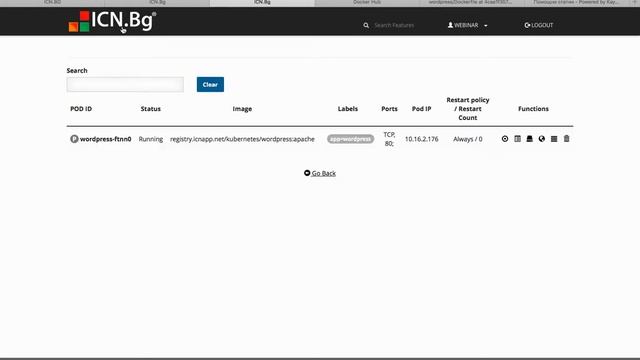The image size is (640, 360).
Task: Focus the Search Features field in header
Action: click(x=394, y=25)
